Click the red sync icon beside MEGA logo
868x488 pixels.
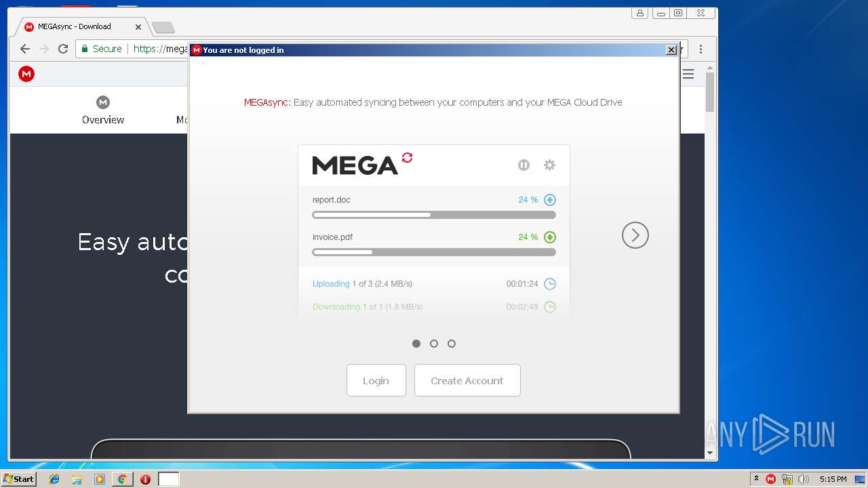407,157
